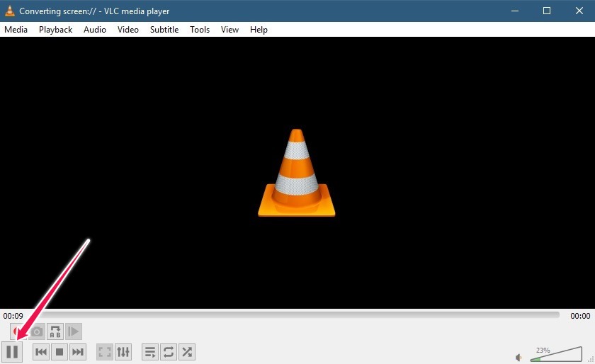595x364 pixels.
Task: Open the Video menu
Action: (128, 30)
